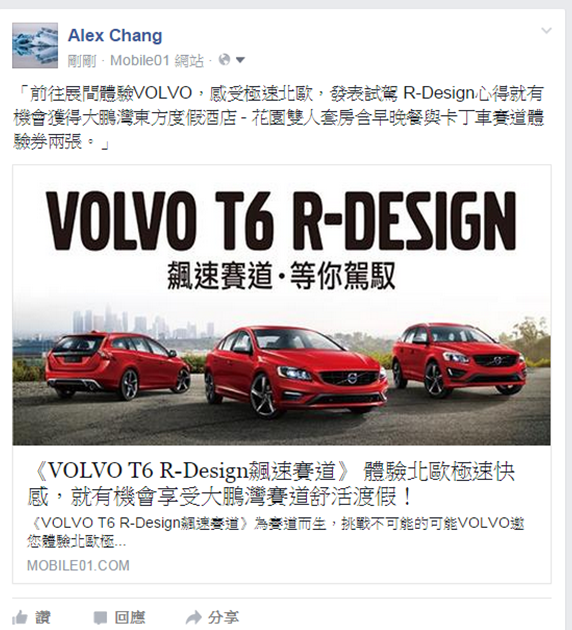Screen dimensions: 572x630
Task: Click the thumbs-up Like icon
Action: [19, 617]
